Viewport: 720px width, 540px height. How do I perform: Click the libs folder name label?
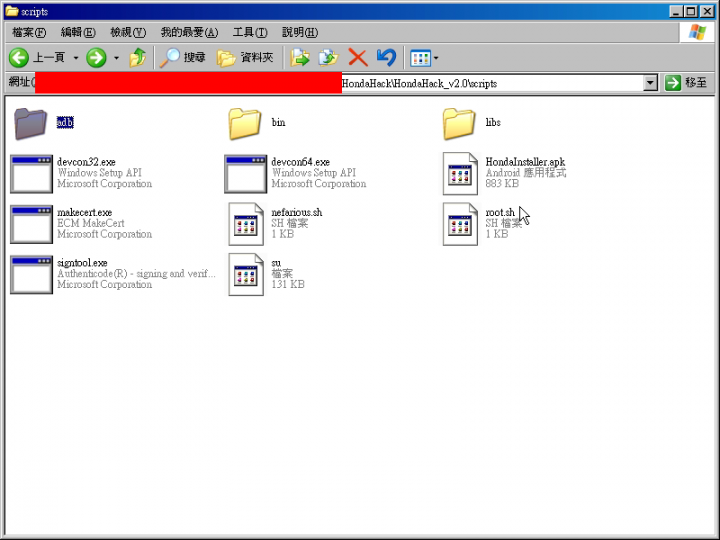pyautogui.click(x=493, y=122)
